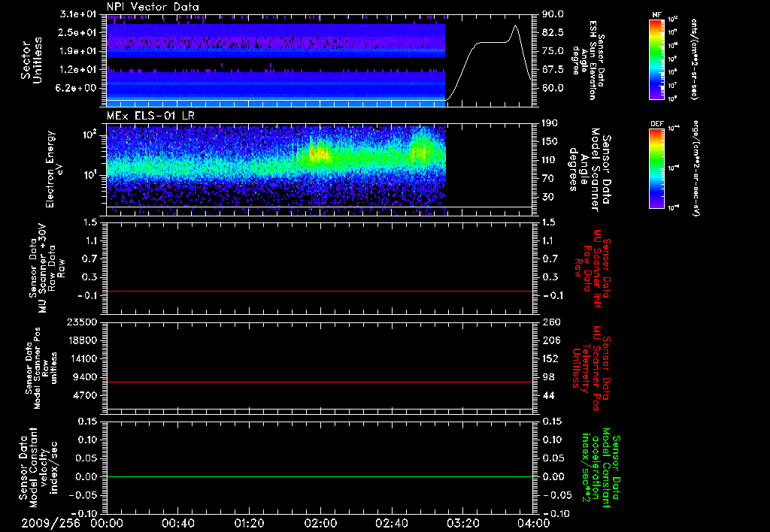The width and height of the screenshot is (770, 532).
Task: Click the '03:20' time tick label
Action: (x=462, y=523)
